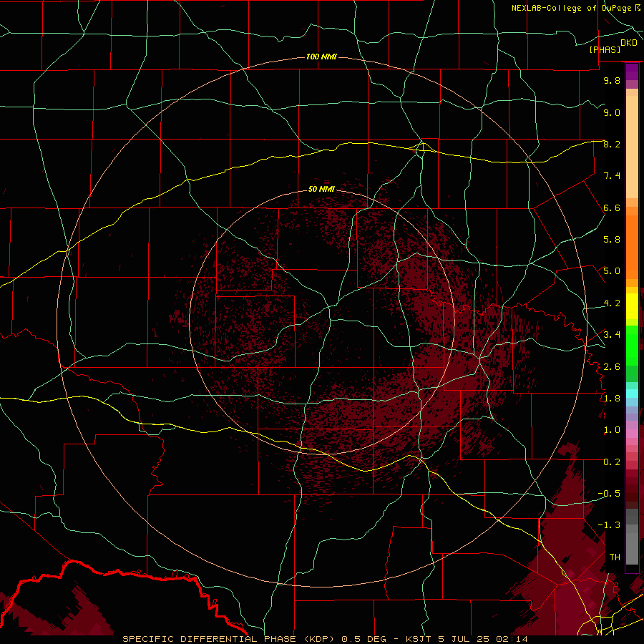Click the 02:14 timestamp in the caption
The height and width of the screenshot is (644, 644).
click(512, 639)
